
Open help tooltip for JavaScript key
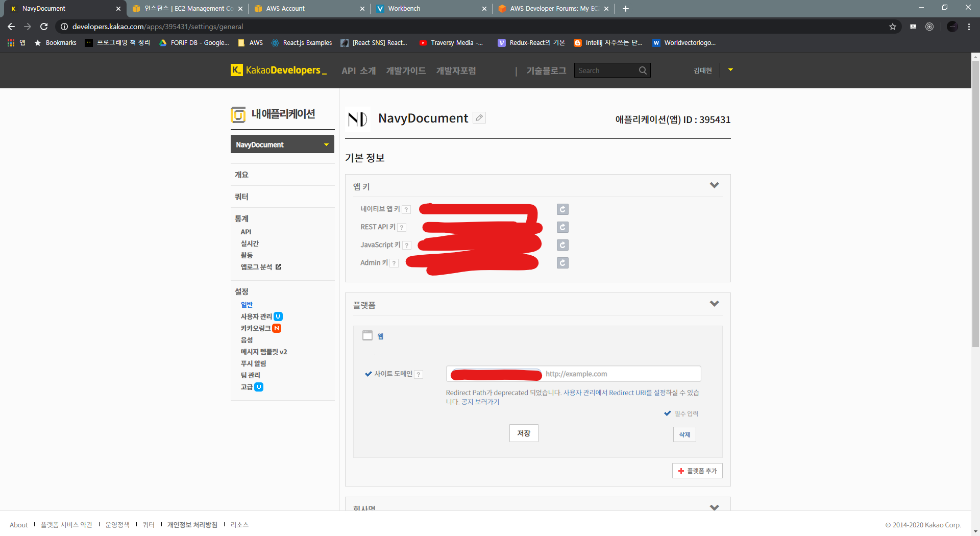coord(407,246)
